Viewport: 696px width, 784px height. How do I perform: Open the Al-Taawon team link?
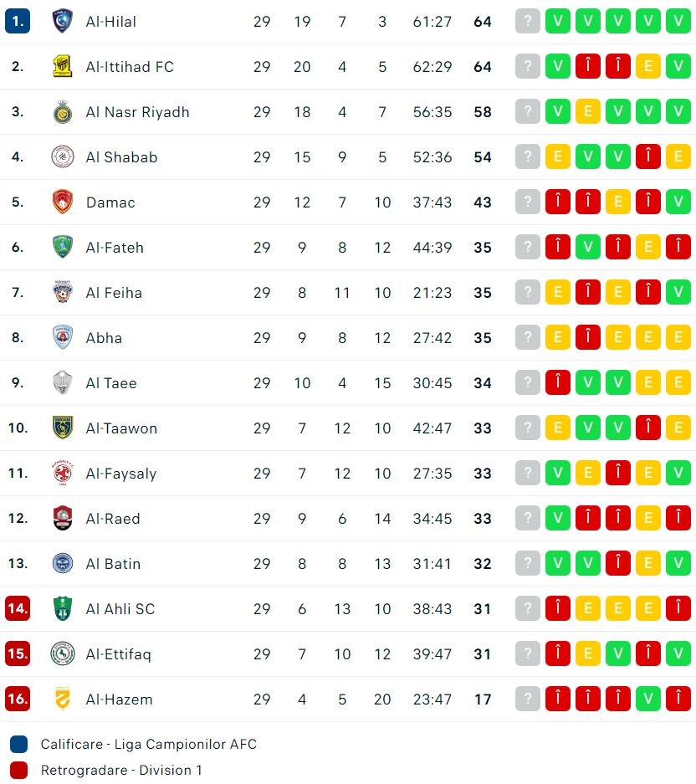[121, 428]
